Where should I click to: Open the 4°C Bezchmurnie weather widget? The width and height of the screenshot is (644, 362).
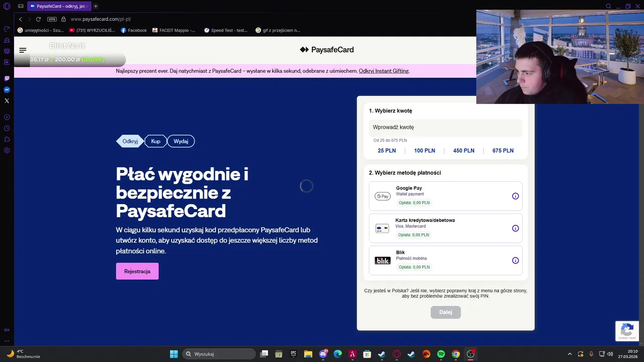pyautogui.click(x=23, y=354)
